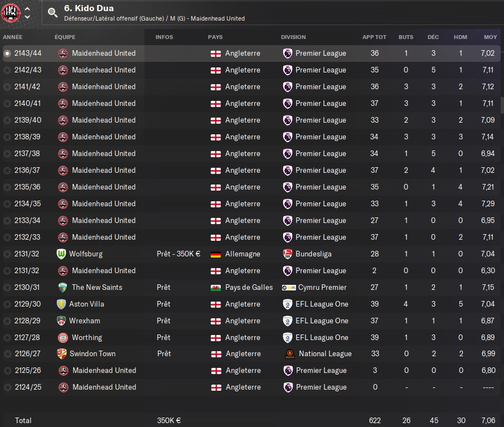Go to next player with down chevron
Viewport: 504px width, 427px height.
pos(28,17)
